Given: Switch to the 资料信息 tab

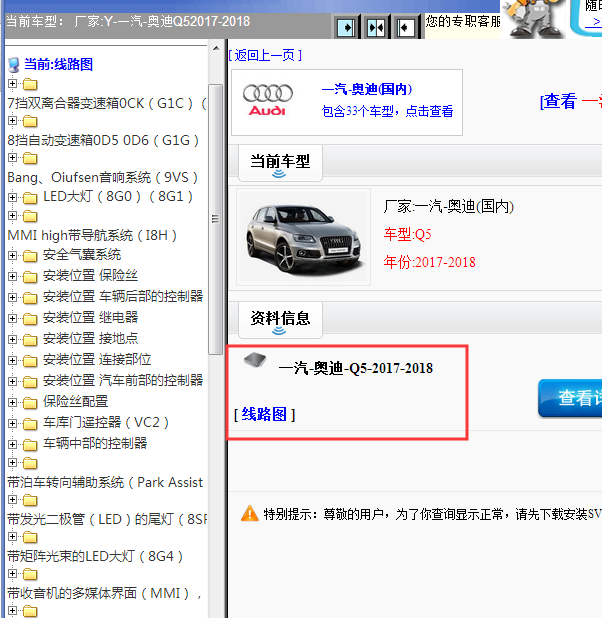Looking at the screenshot, I should coord(280,320).
